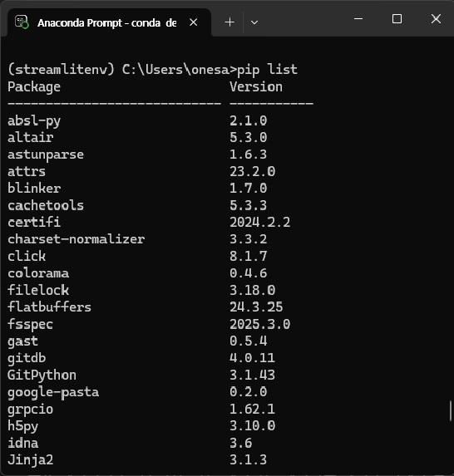Click the 'Jinja2' package name

[31, 460]
